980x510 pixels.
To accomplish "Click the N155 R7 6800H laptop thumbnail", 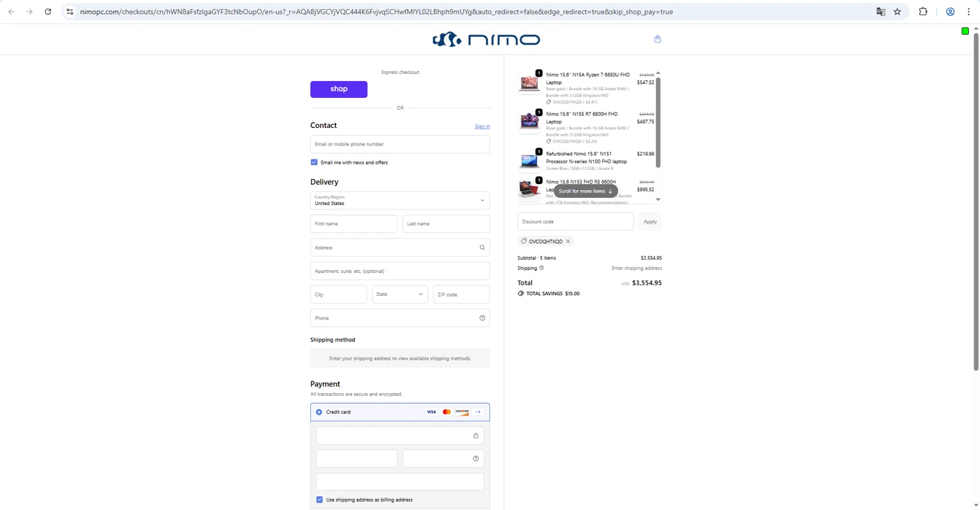I will click(529, 122).
